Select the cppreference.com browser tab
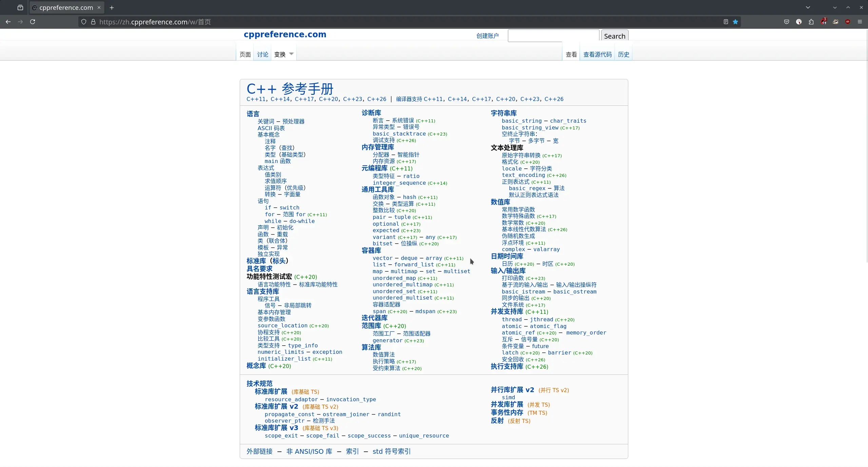Screen dimensions: 868x467 [67, 7]
